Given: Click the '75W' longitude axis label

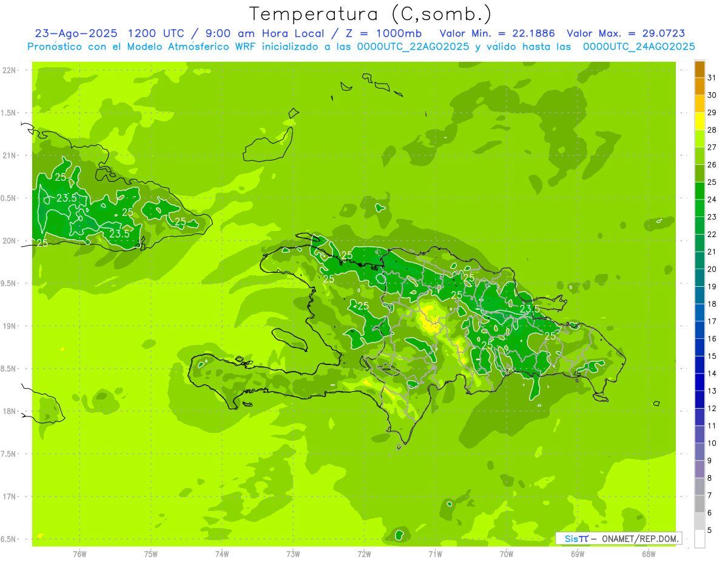Looking at the screenshot, I should 151,554.
